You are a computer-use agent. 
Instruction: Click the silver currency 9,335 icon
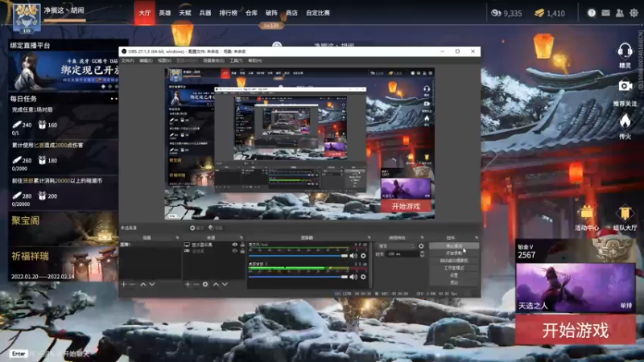pos(496,13)
